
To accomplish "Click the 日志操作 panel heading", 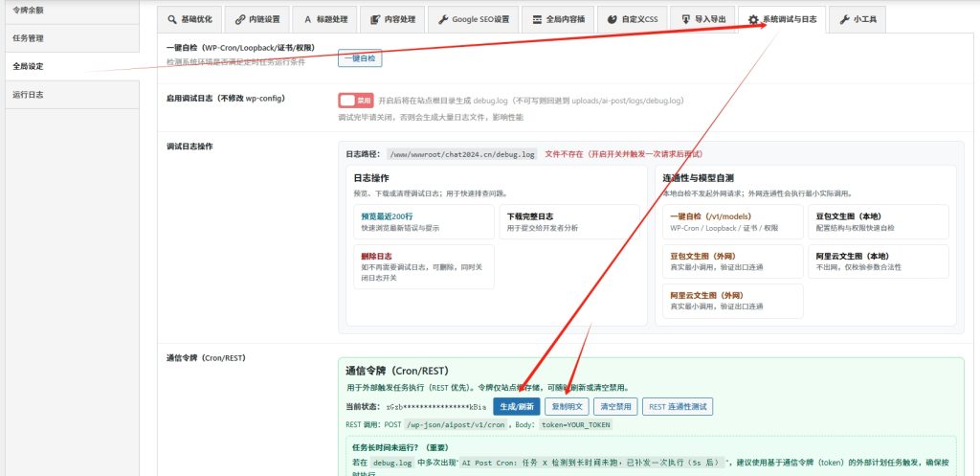I will (x=371, y=178).
